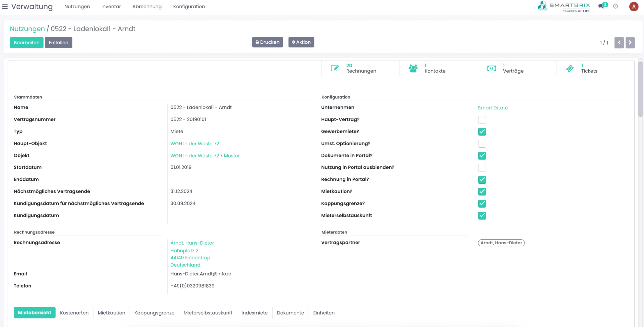Switch to the Indexmiete tab
The height and width of the screenshot is (327, 644).
(255, 313)
